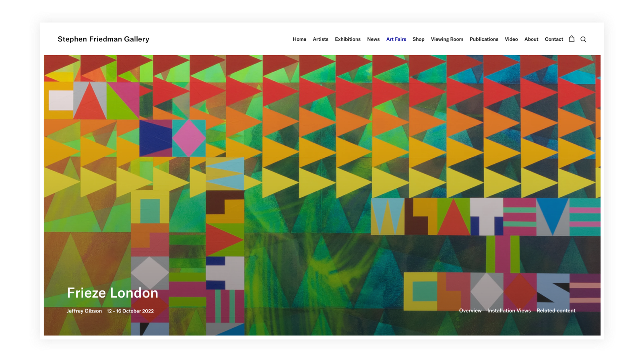Click the search magnifier icon
Image resolution: width=644 pixels, height=362 pixels.
tap(583, 39)
